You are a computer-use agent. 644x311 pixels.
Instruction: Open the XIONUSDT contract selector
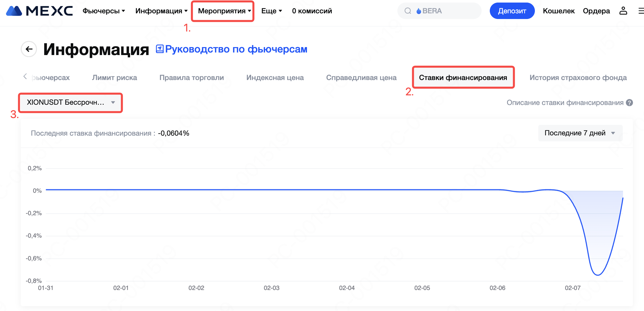coord(71,102)
